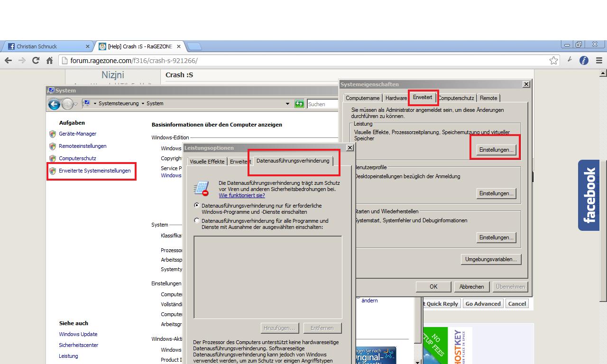The image size is (607, 364).
Task: Switch to the Computerschutz tab
Action: (456, 98)
